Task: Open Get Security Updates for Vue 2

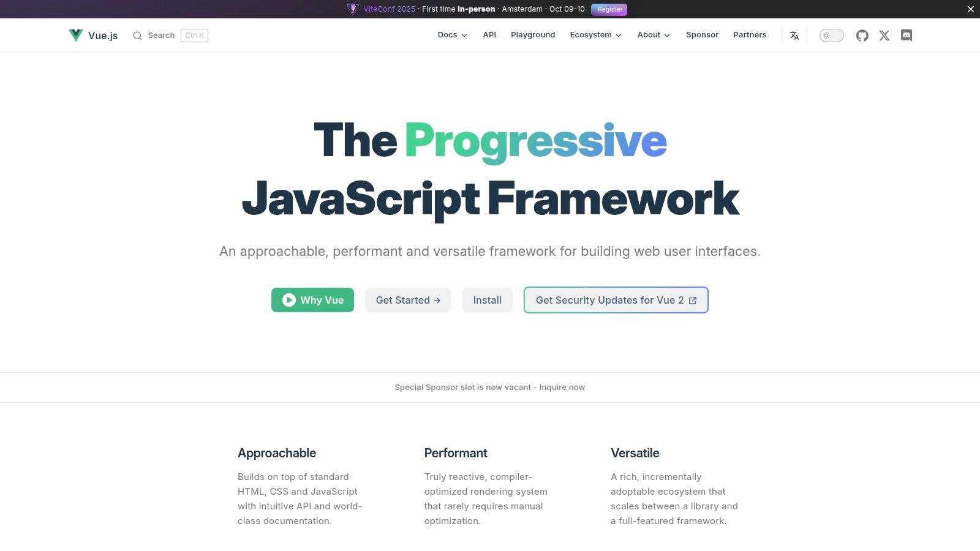Action: pyautogui.click(x=616, y=300)
